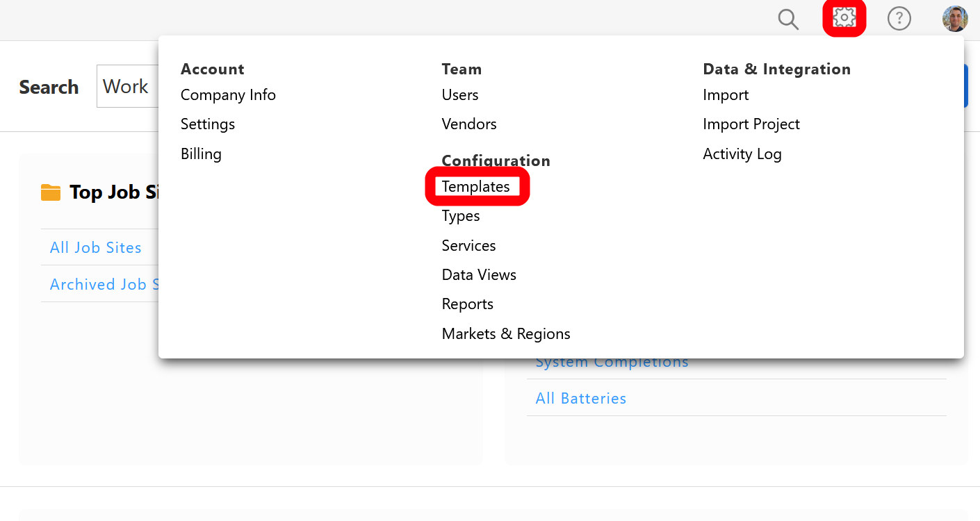Open Data Views menu item
Screen dimensions: 980x521
click(x=479, y=275)
